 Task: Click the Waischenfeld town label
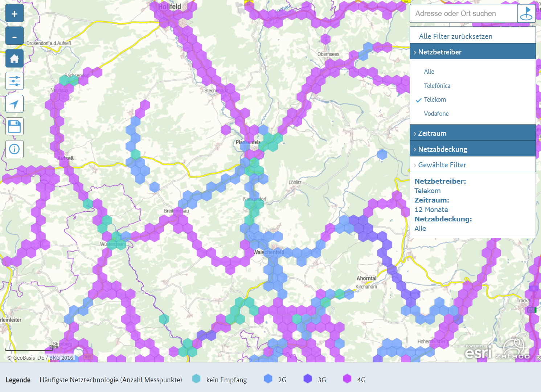pyautogui.click(x=269, y=252)
